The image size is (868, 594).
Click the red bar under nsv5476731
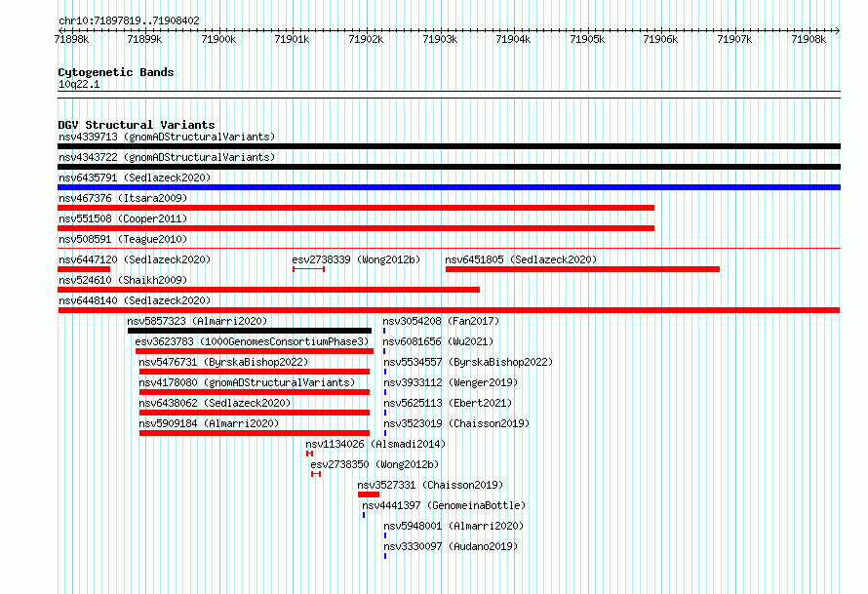[x=255, y=372]
